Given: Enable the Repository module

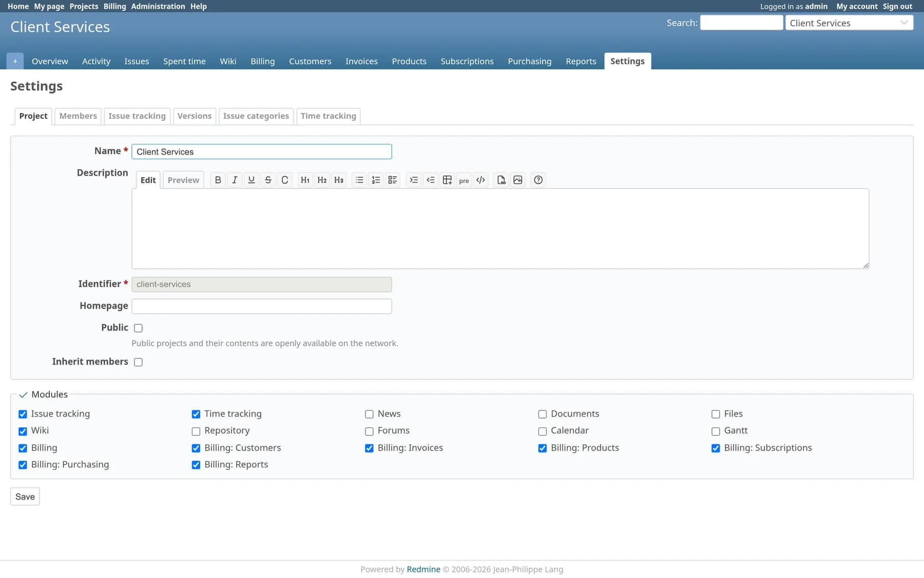Looking at the screenshot, I should (196, 432).
